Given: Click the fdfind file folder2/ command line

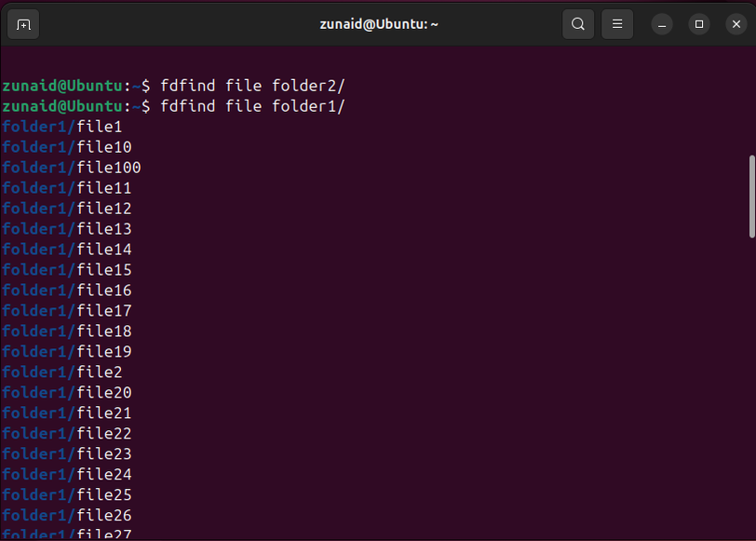Looking at the screenshot, I should [x=252, y=85].
